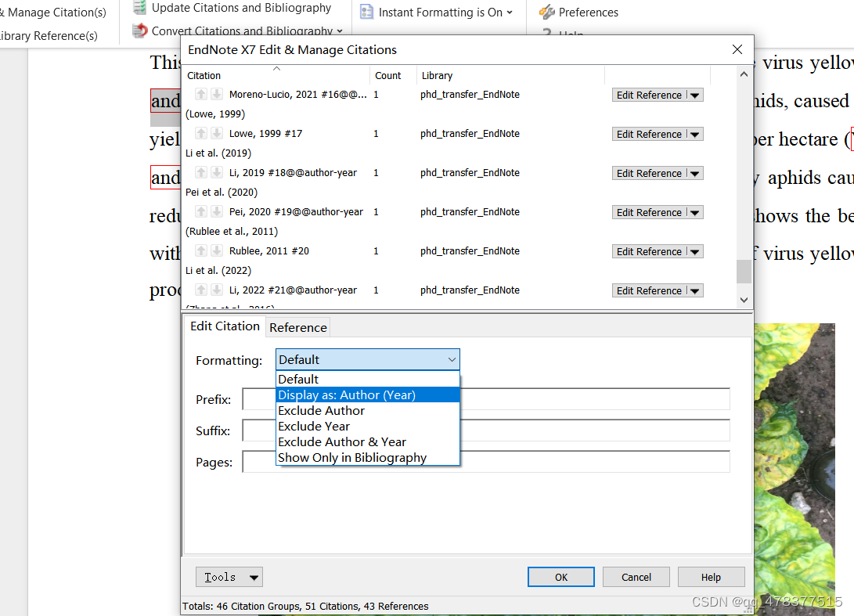Click the Preferences icon in the ribbon
Viewport: 854px width, 616px height.
coord(547,12)
